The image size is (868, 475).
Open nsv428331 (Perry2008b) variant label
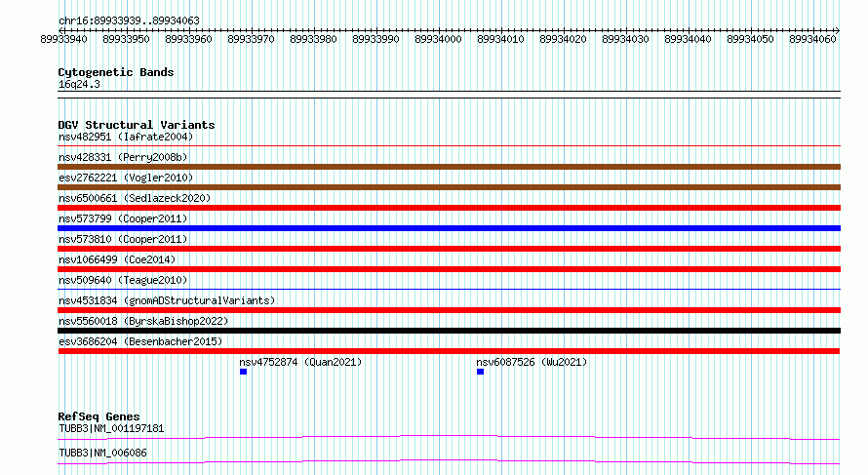coord(123,157)
